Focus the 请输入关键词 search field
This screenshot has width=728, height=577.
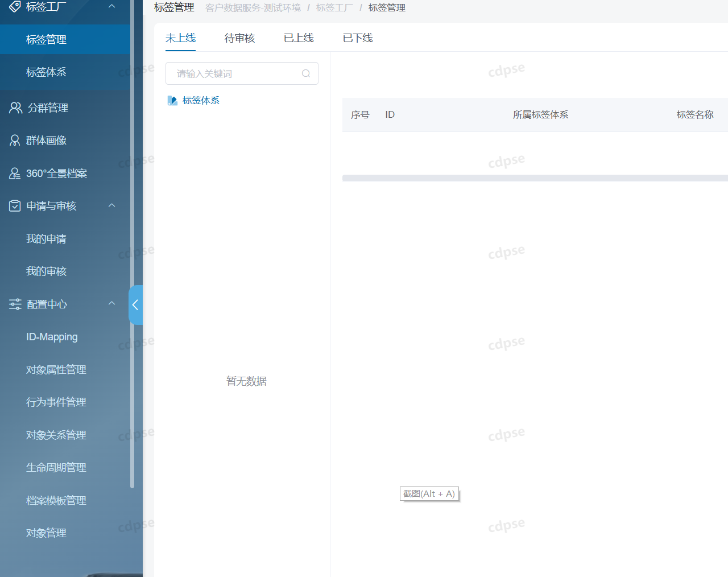coord(242,73)
